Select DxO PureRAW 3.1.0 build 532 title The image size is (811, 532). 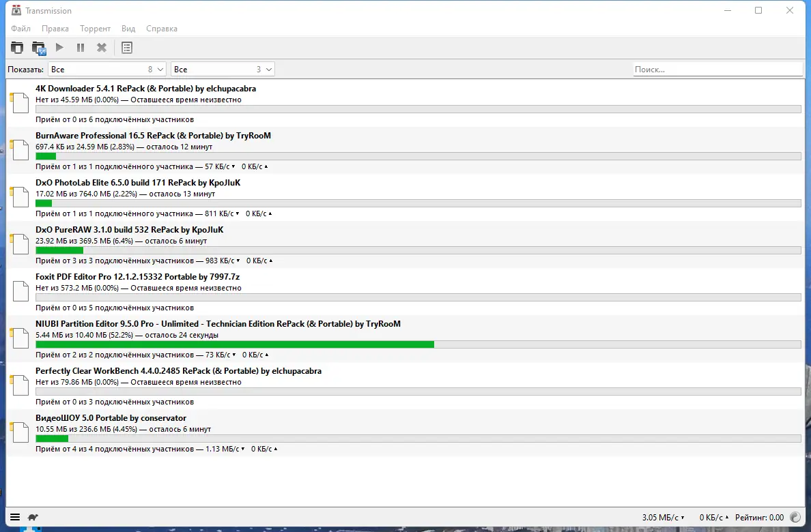coord(129,230)
